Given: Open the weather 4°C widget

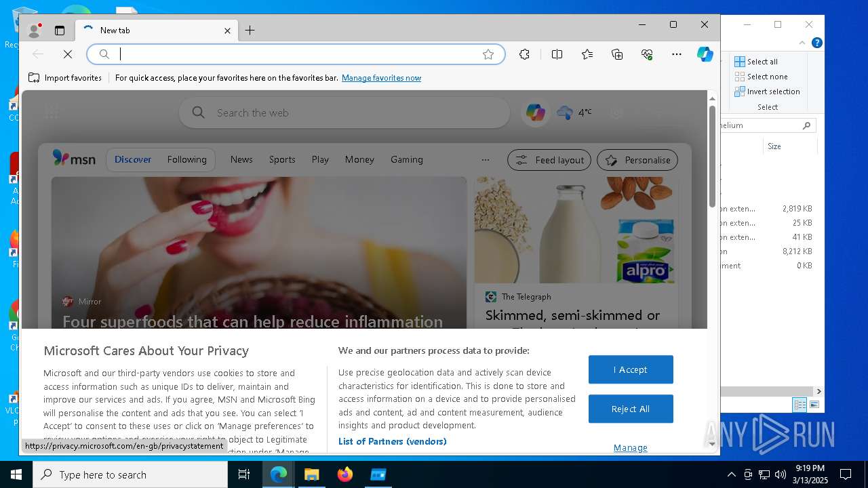Looking at the screenshot, I should coord(574,113).
